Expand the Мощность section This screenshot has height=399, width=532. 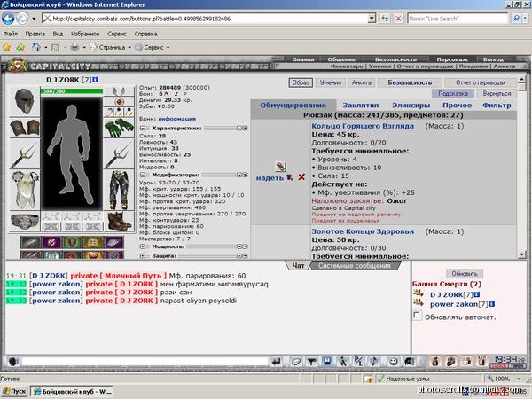click(x=143, y=246)
